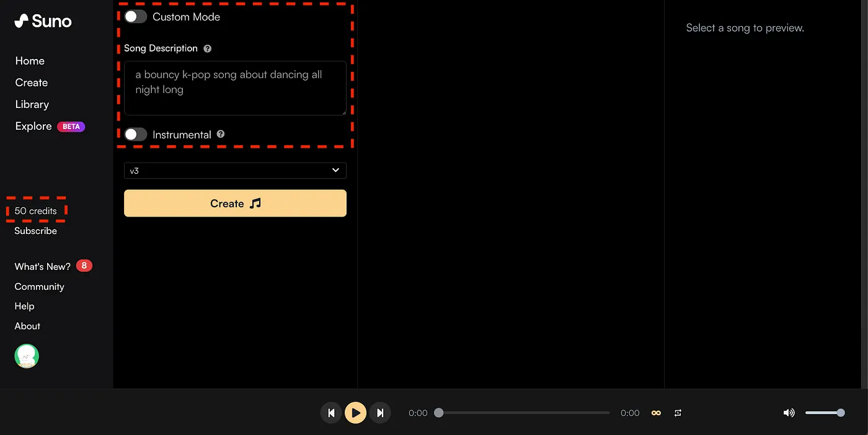Screen dimensions: 868x435
Task: Click the "Select a song to preview." text
Action: pos(745,28)
